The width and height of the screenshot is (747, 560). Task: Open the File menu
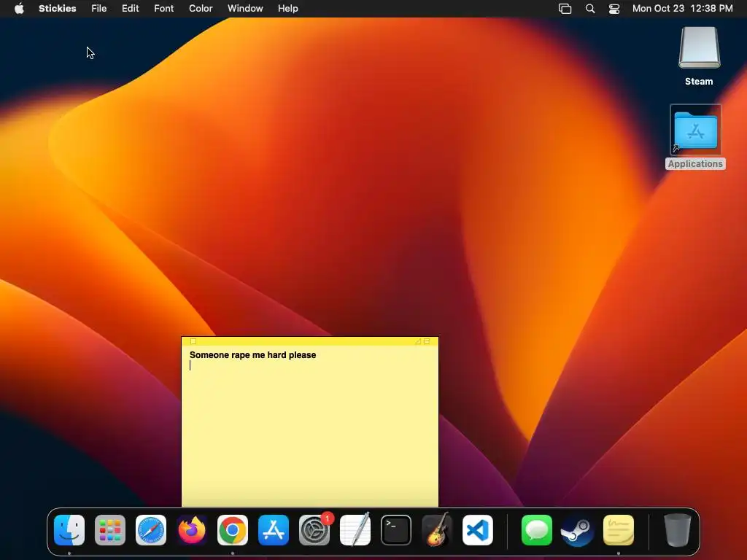pyautogui.click(x=99, y=9)
